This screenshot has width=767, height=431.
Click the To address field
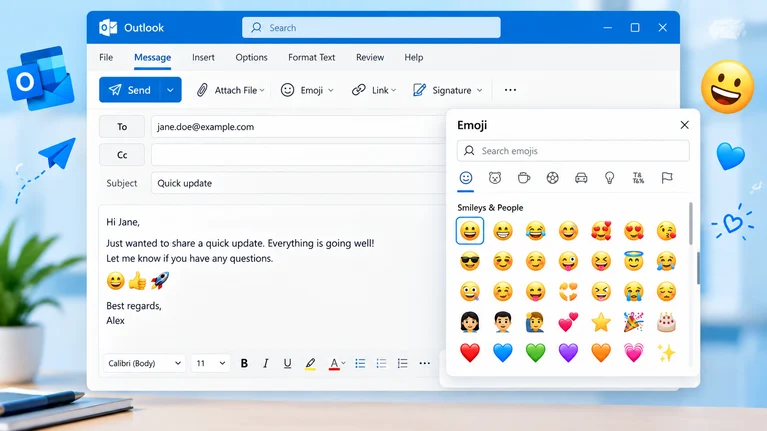pos(298,127)
